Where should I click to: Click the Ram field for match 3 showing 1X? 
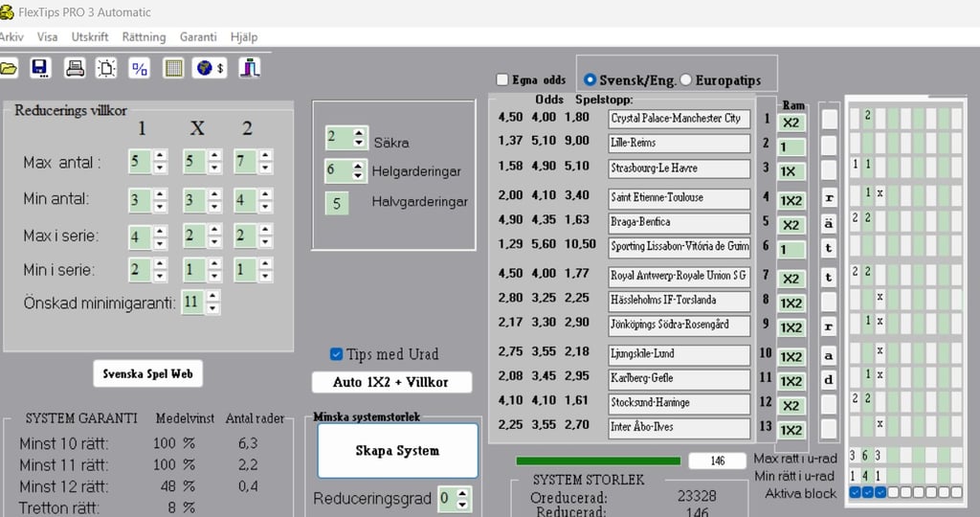[x=791, y=171]
